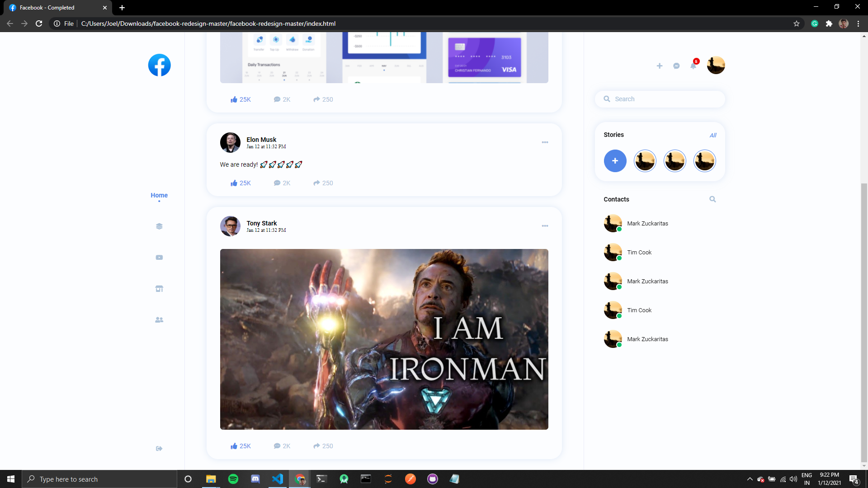Open the marketplace store icon in sidebar

pyautogui.click(x=159, y=289)
